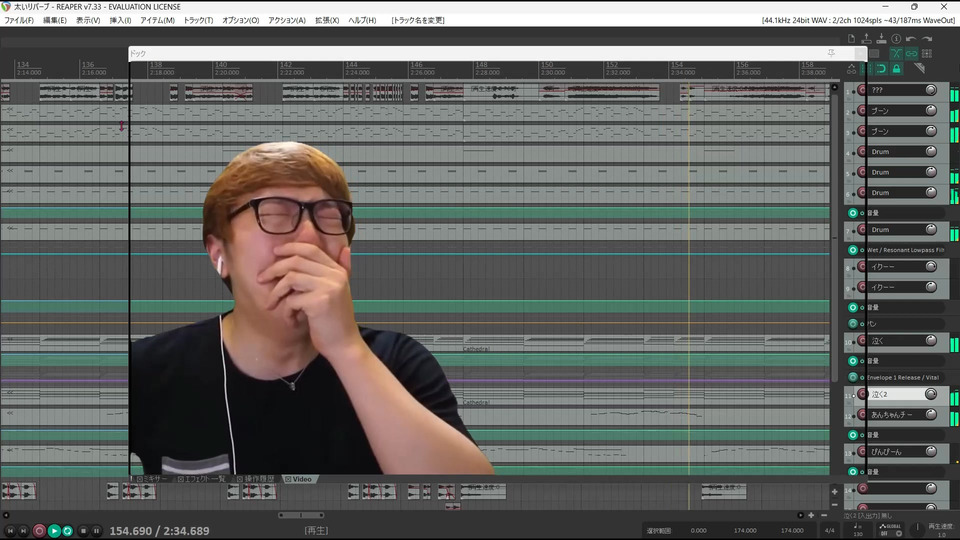This screenshot has width=960, height=540.
Task: Click the metronome icon in toolbar
Action: [920, 68]
